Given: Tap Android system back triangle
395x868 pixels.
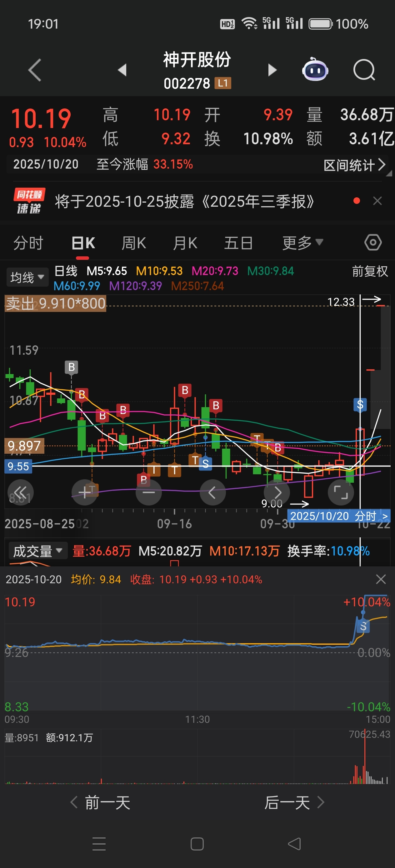Looking at the screenshot, I should click(x=294, y=844).
